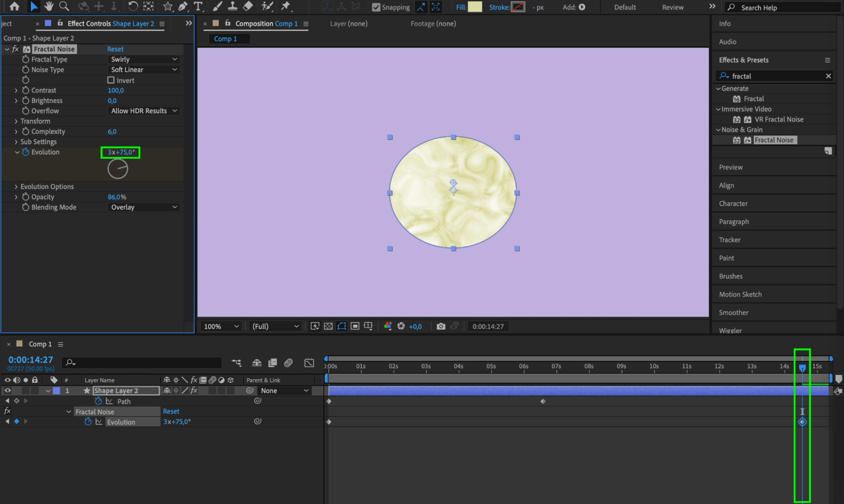The height and width of the screenshot is (504, 844).
Task: Click the Evolution keyframe at 14s
Action: [x=802, y=422]
